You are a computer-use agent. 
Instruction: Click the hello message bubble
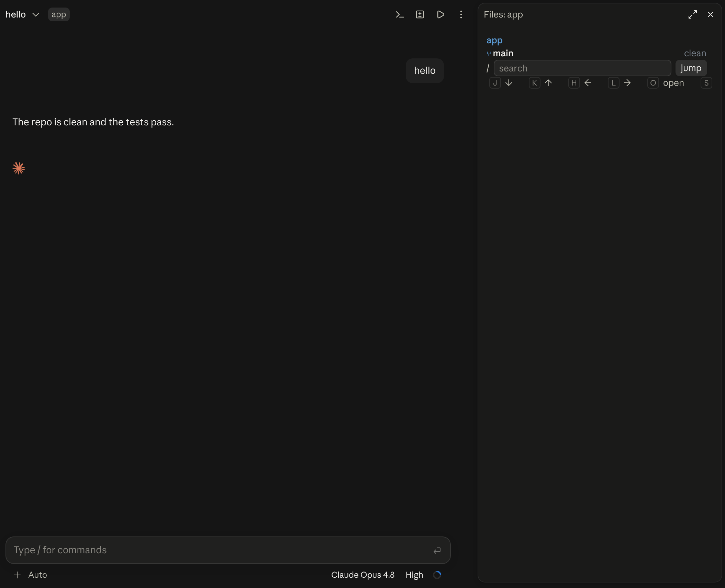pyautogui.click(x=425, y=70)
